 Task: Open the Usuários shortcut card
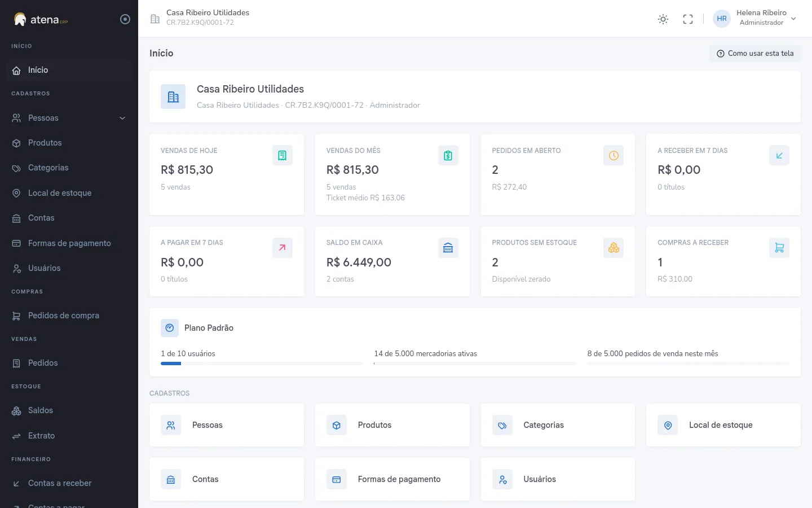(558, 479)
